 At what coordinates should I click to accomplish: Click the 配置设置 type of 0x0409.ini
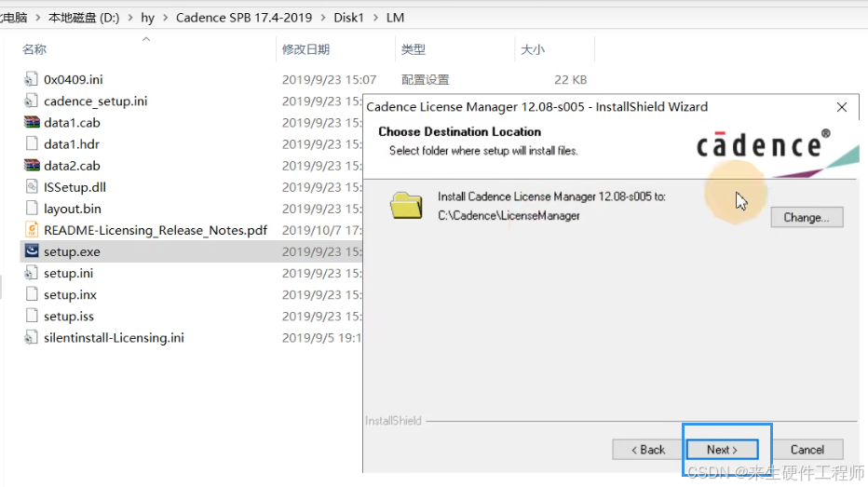coord(425,80)
